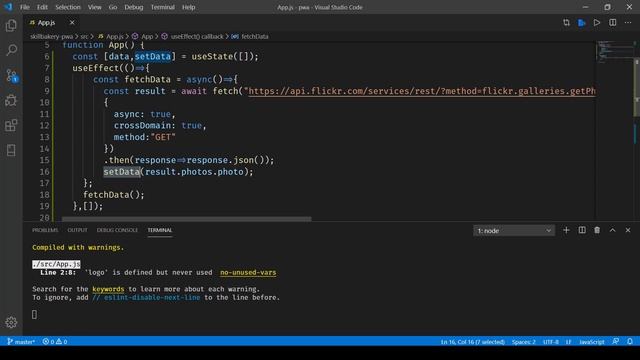Open the Explorer view in activity bar
Screen dimensions: 640x360
(11, 26)
